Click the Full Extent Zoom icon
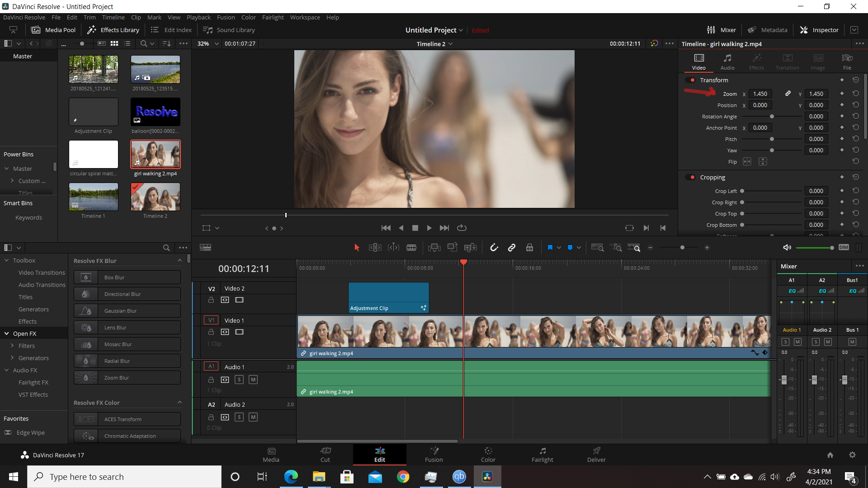868x488 pixels. coord(597,248)
